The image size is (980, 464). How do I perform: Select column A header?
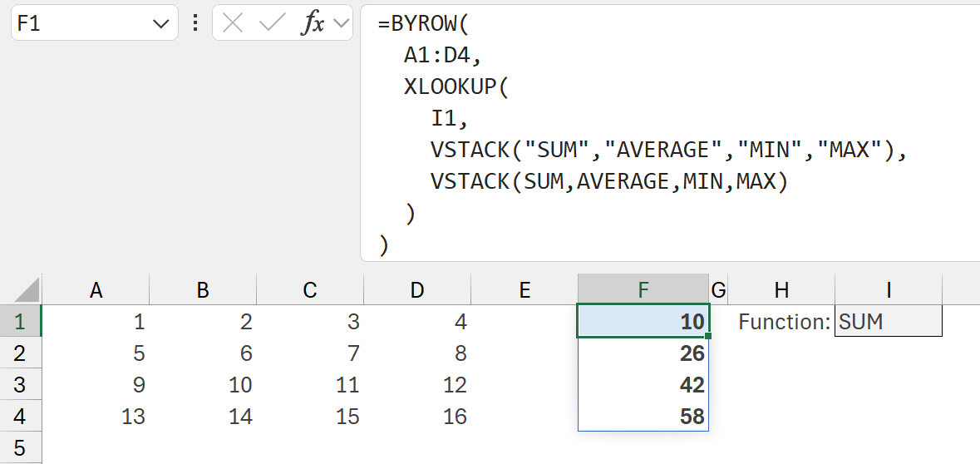coord(96,290)
